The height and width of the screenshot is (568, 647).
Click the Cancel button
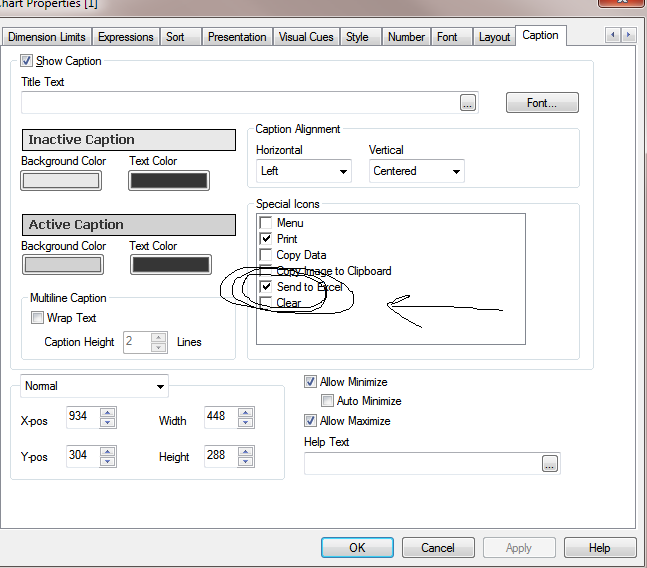coord(438,548)
